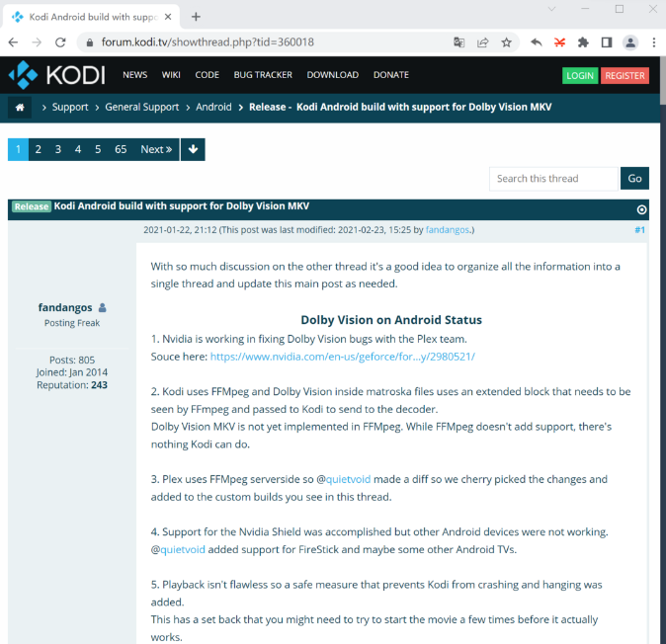Click the red REGISTER button
Screen dimensions: 666x644
624,76
